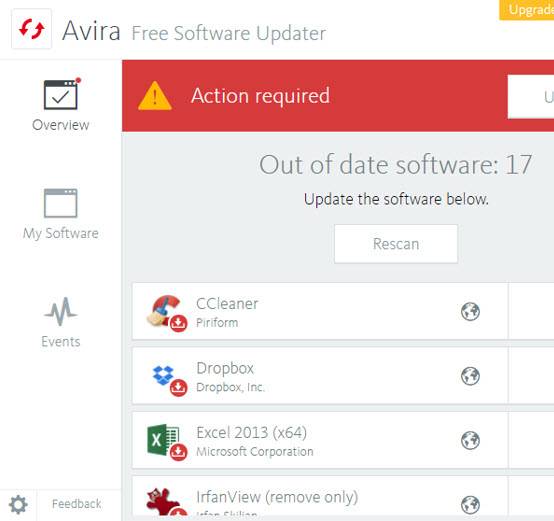Click the Dropbox, Inc. vendor label
554x521 pixels.
click(230, 387)
